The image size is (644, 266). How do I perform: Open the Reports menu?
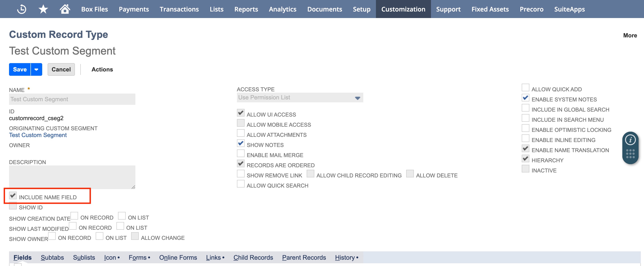246,9
